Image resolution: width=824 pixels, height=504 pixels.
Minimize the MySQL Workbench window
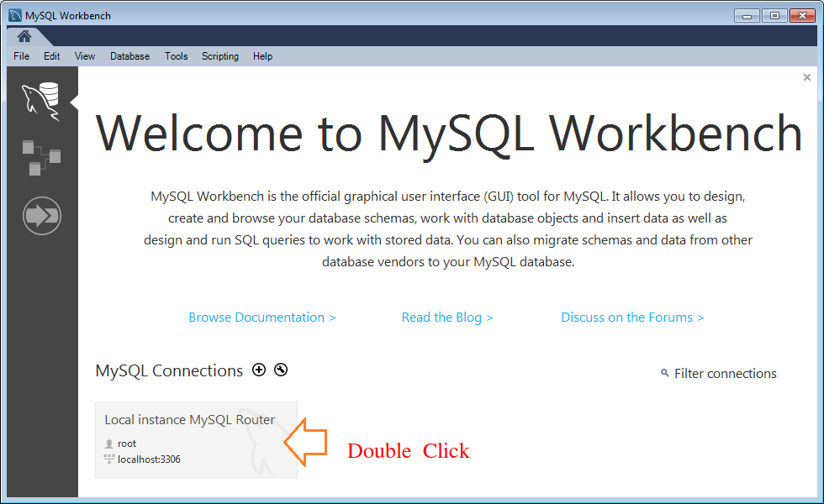click(x=747, y=16)
